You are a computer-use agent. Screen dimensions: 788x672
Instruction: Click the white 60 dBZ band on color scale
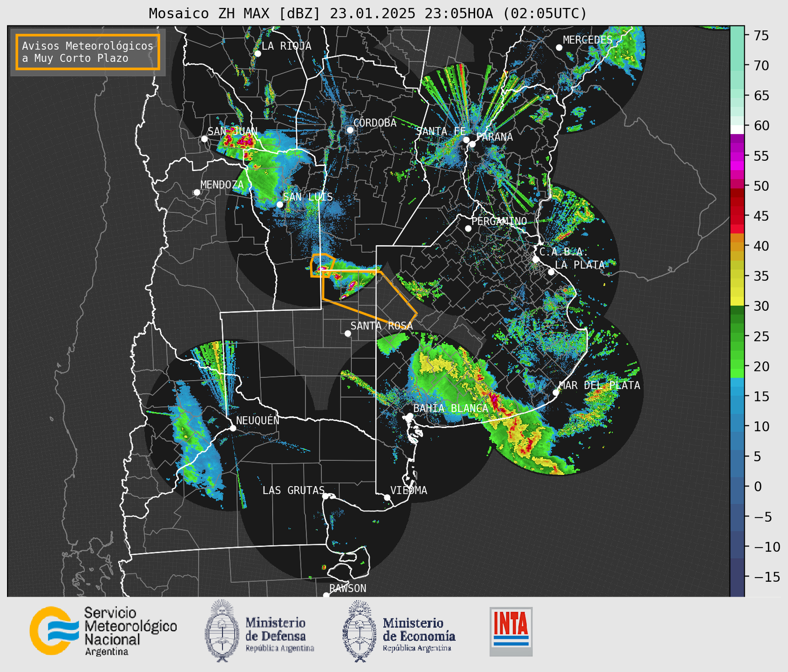click(737, 129)
